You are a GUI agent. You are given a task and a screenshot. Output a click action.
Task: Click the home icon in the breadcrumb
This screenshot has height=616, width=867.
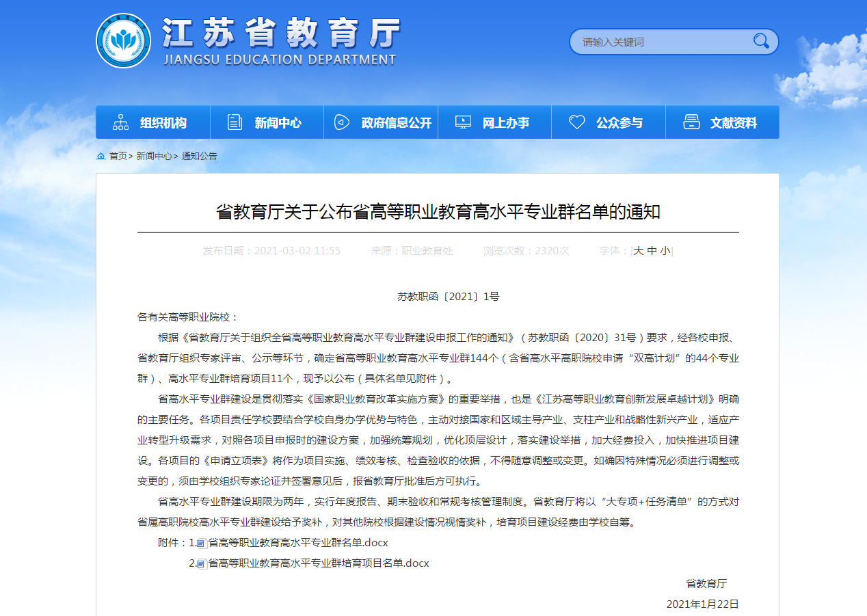(x=101, y=156)
